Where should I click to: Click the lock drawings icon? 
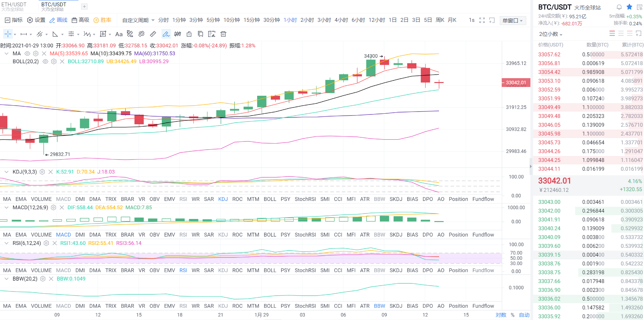coord(189,34)
